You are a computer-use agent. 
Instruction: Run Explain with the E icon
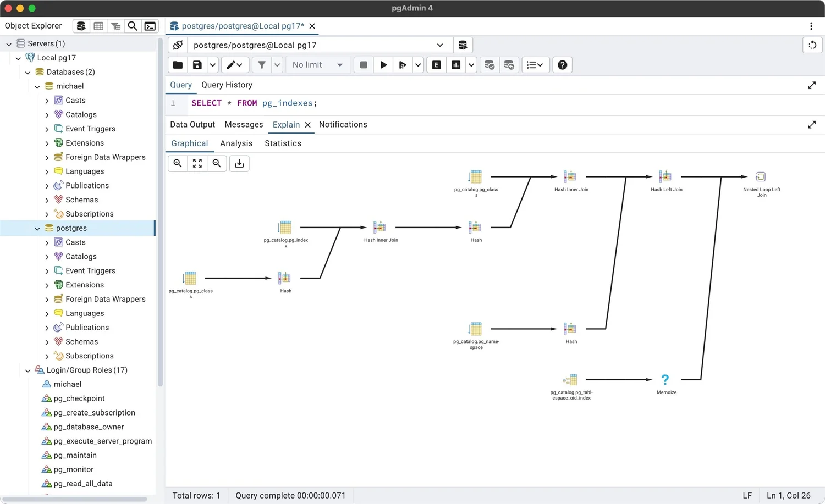click(x=436, y=65)
